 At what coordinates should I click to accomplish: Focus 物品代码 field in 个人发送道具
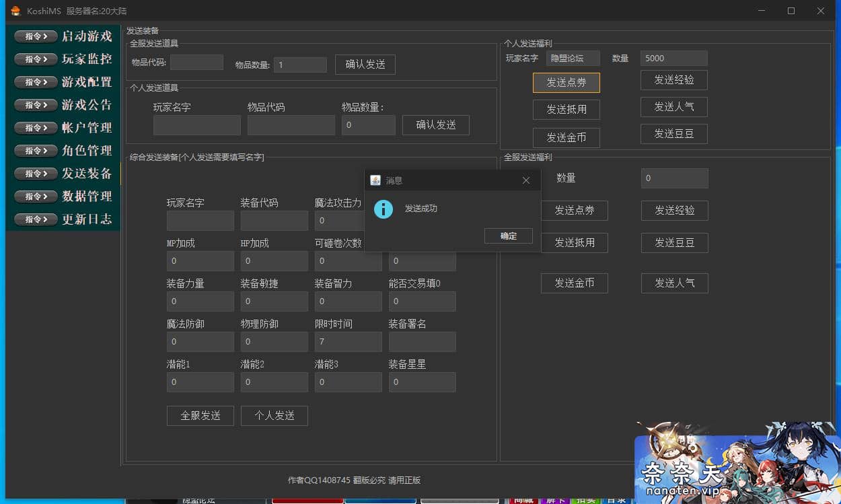[291, 125]
